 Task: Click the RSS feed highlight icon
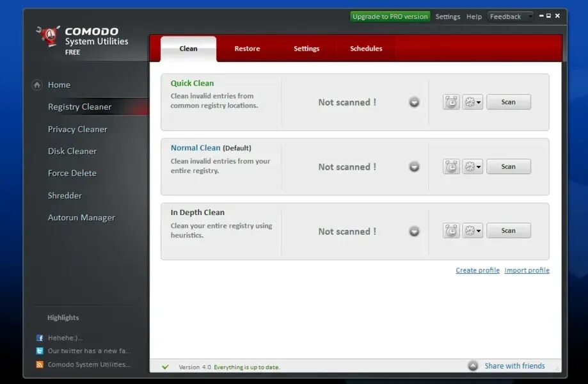(x=40, y=365)
